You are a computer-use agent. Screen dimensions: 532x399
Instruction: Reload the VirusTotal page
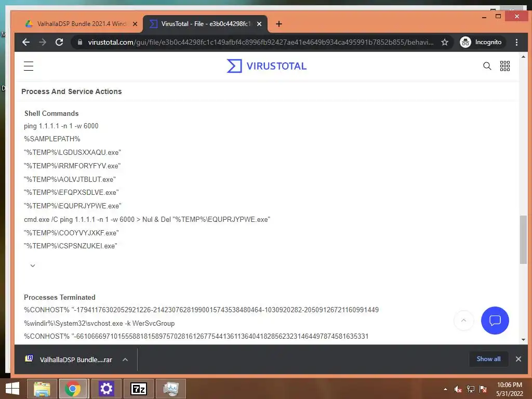[x=59, y=42]
